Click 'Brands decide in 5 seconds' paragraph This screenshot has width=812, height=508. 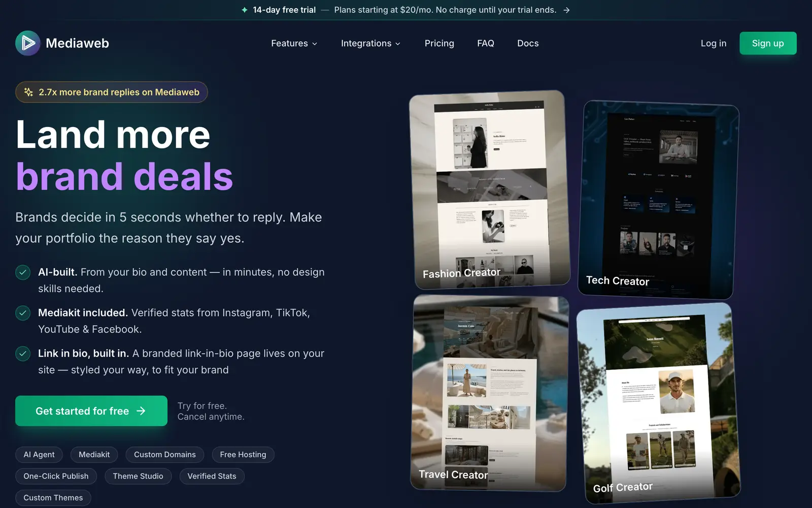168,228
